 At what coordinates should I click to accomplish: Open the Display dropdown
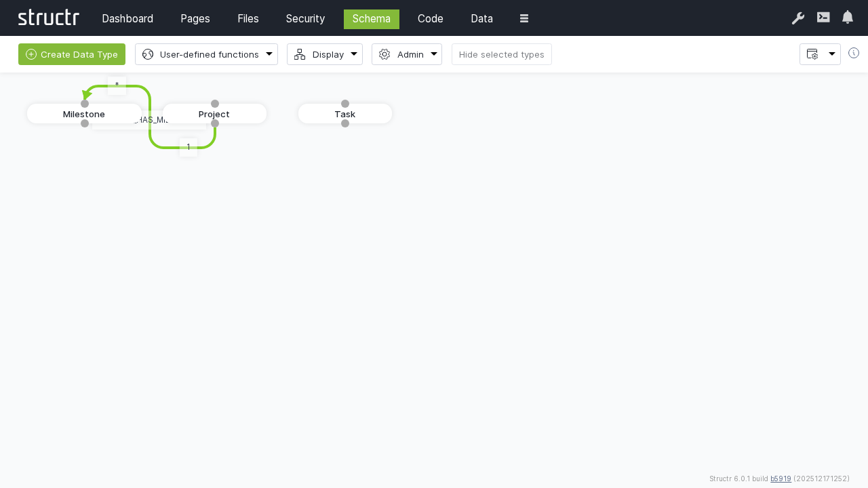325,54
